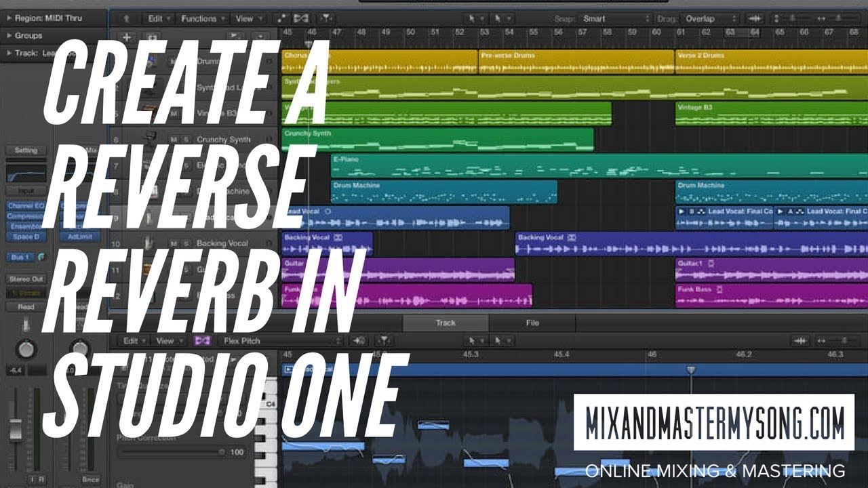Image resolution: width=868 pixels, height=488 pixels.
Task: Solo the Backing Vocal track
Action: point(186,243)
